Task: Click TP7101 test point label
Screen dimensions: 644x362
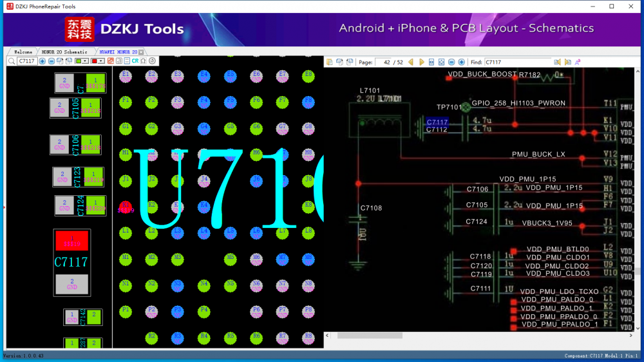Action: coord(449,107)
